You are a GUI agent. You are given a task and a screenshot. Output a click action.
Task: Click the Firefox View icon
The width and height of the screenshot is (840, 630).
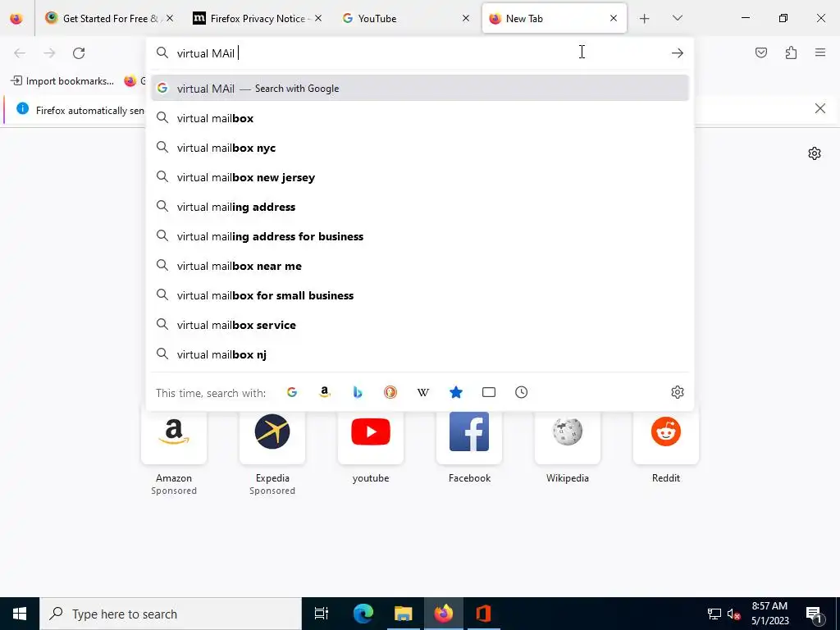pos(16,18)
